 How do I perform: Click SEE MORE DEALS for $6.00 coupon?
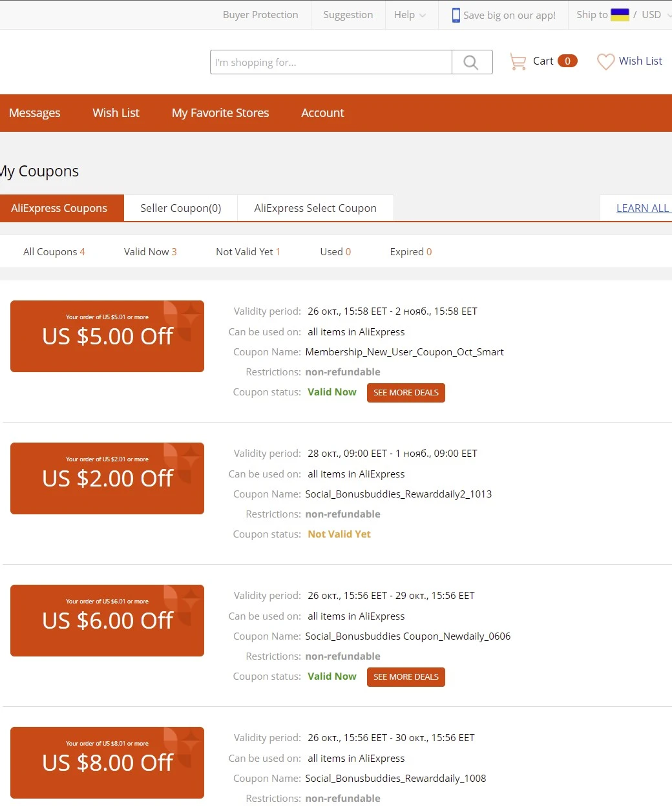406,677
